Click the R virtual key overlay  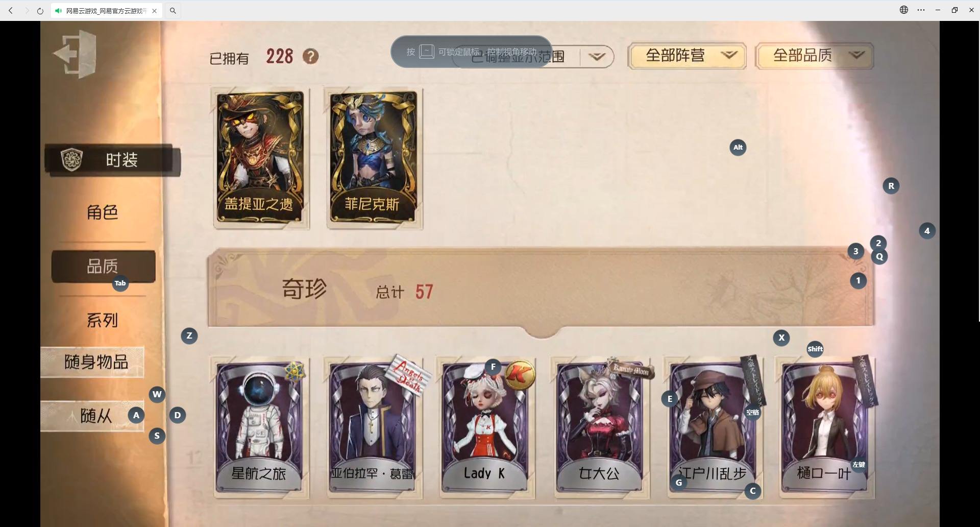(891, 186)
